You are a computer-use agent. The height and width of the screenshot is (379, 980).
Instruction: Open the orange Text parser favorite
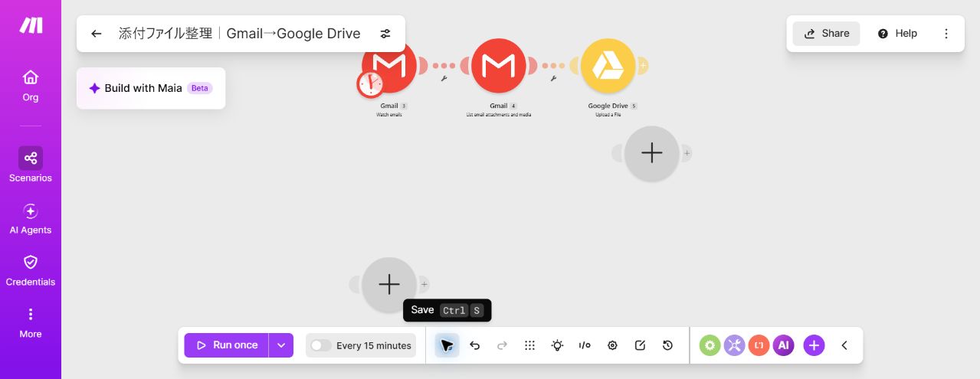pyautogui.click(x=759, y=345)
